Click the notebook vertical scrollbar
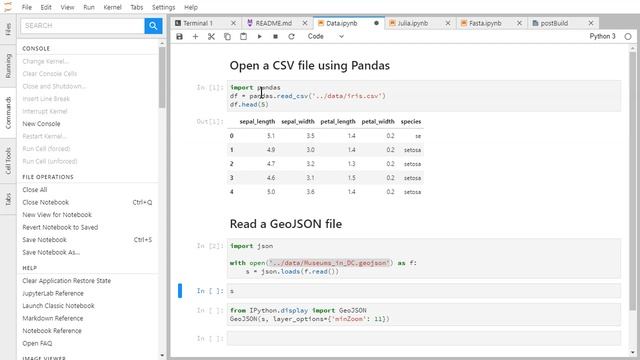This screenshot has height=360, width=640. coord(632,180)
